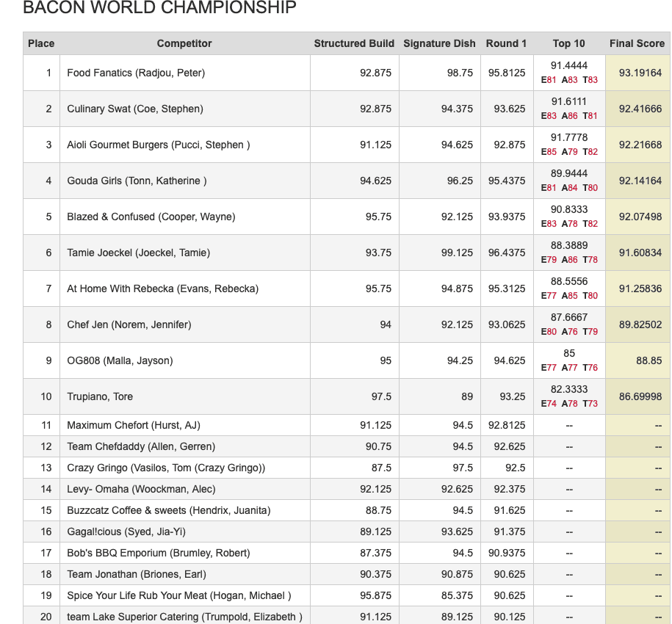The width and height of the screenshot is (672, 624).
Task: Click Top 10 score 89.9444
Action: [x=568, y=173]
